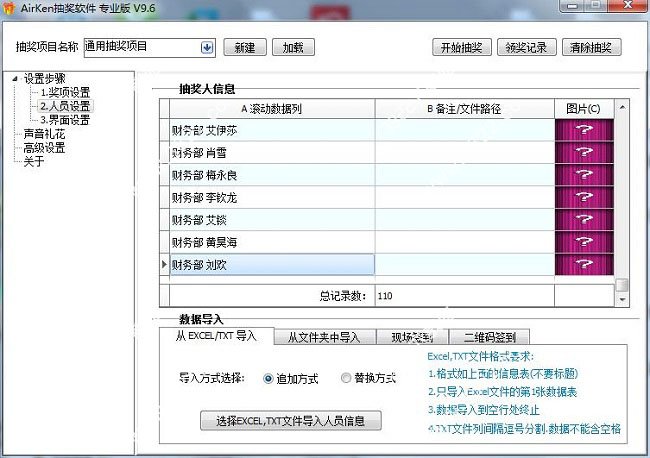Click the picture thumbnail for 财务部 刘欧
The image size is (650, 458).
[584, 264]
